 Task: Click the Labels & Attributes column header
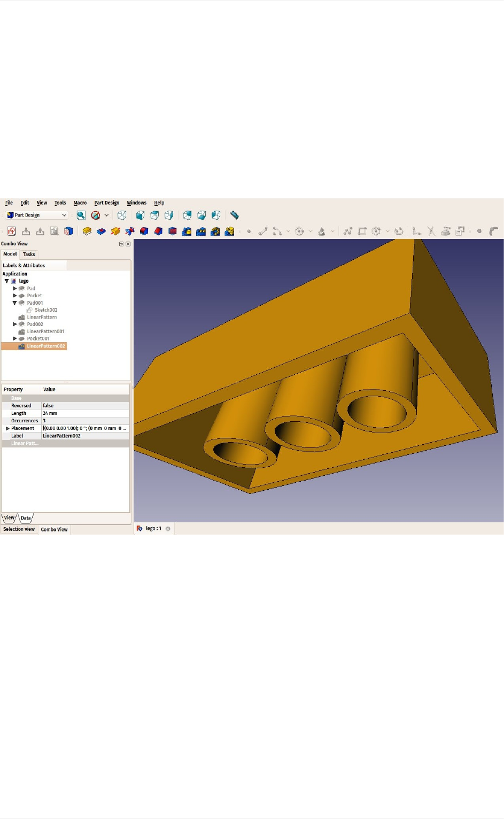click(x=34, y=266)
